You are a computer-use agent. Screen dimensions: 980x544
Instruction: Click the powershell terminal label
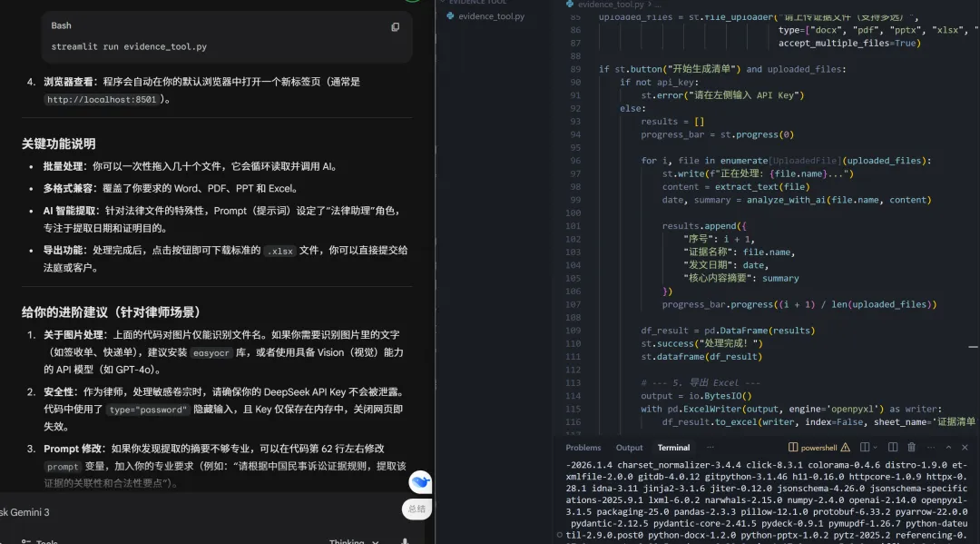pyautogui.click(x=818, y=448)
